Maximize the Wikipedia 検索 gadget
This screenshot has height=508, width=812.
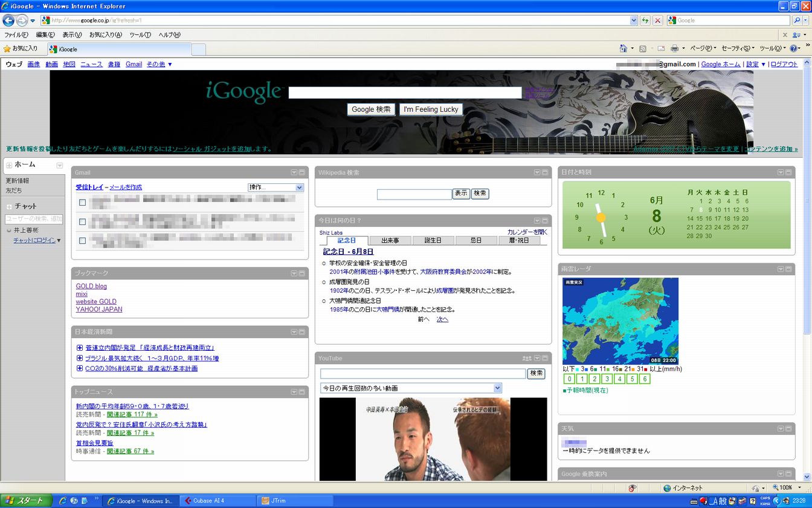click(545, 172)
